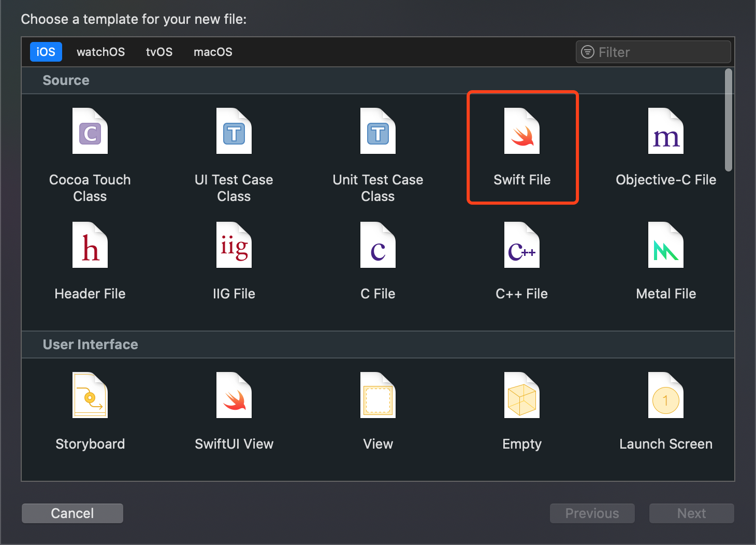Open the macOS platform tab

[213, 52]
